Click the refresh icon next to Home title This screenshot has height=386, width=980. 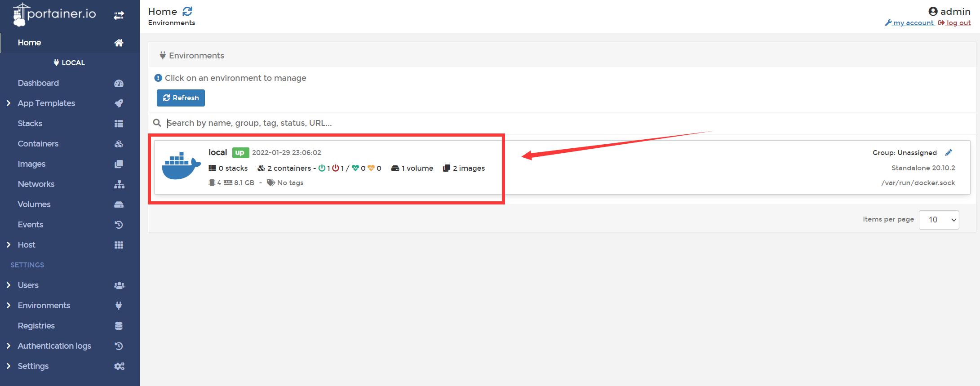coord(187,11)
